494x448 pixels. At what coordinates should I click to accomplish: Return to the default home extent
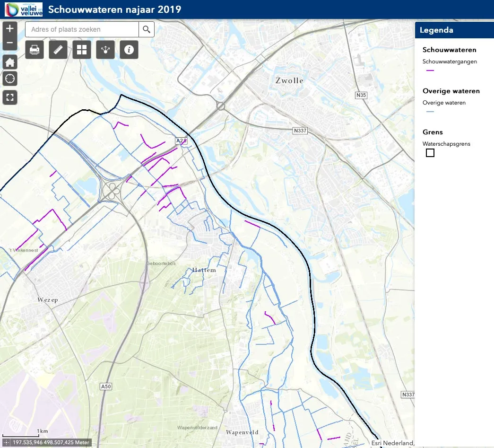pos(10,62)
